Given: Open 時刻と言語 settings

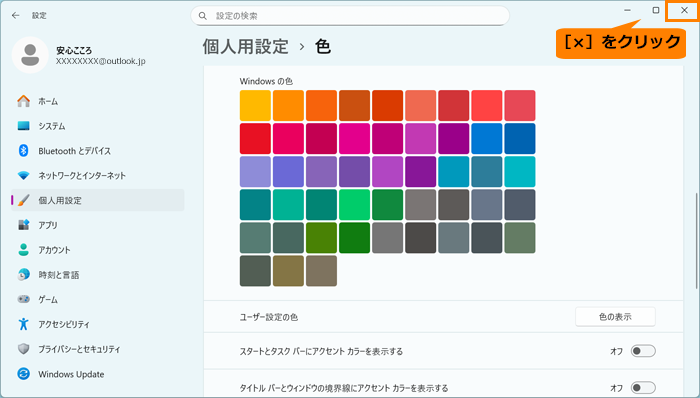Looking at the screenshot, I should [x=58, y=275].
